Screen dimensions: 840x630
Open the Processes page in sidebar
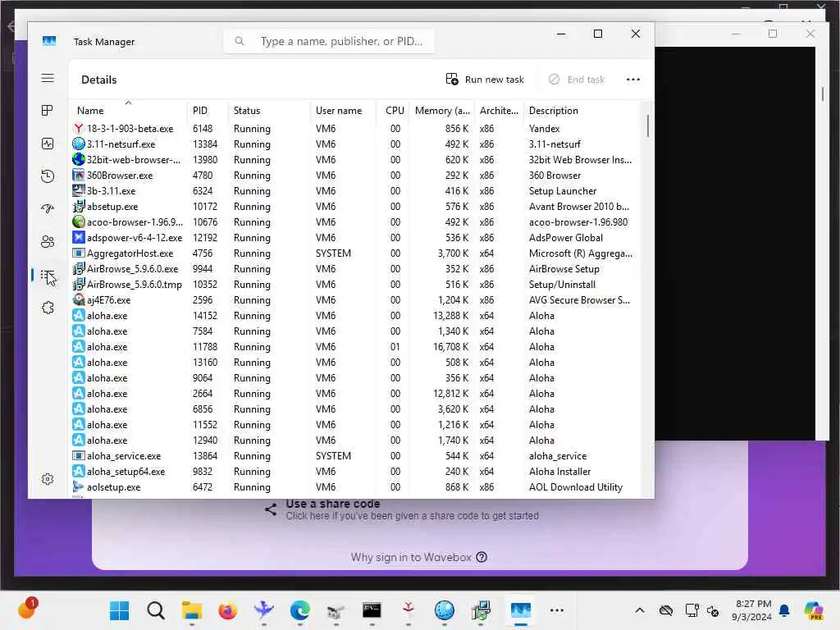(48, 111)
